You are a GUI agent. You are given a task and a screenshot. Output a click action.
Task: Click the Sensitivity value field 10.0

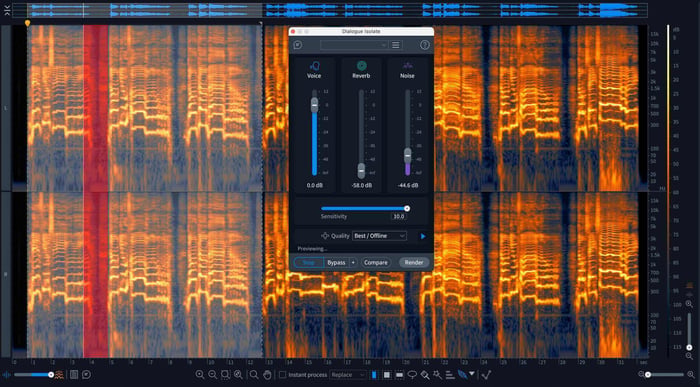pyautogui.click(x=398, y=216)
